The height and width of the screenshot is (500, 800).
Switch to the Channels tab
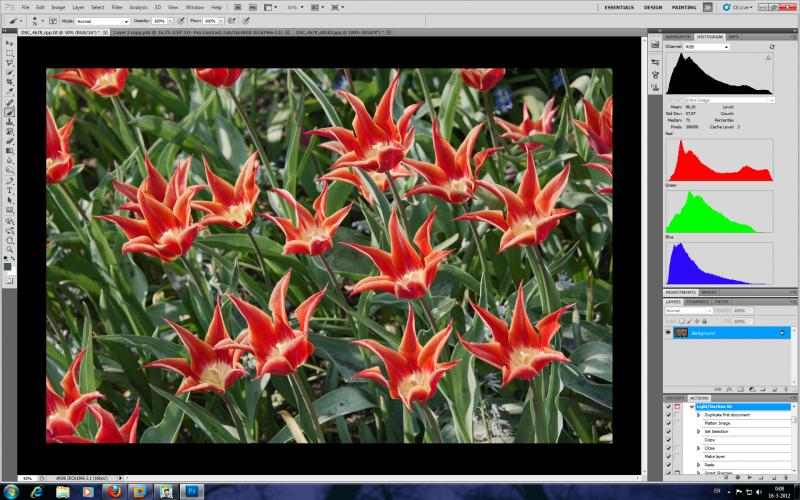[696, 302]
